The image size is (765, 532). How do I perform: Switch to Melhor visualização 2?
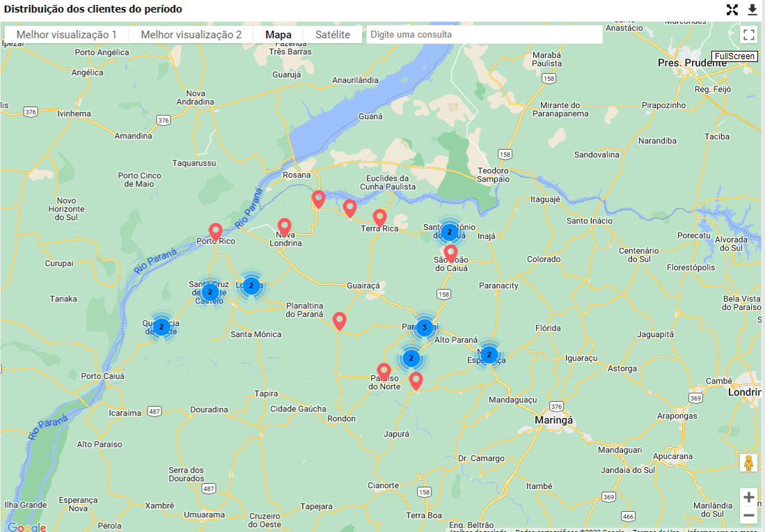[191, 35]
